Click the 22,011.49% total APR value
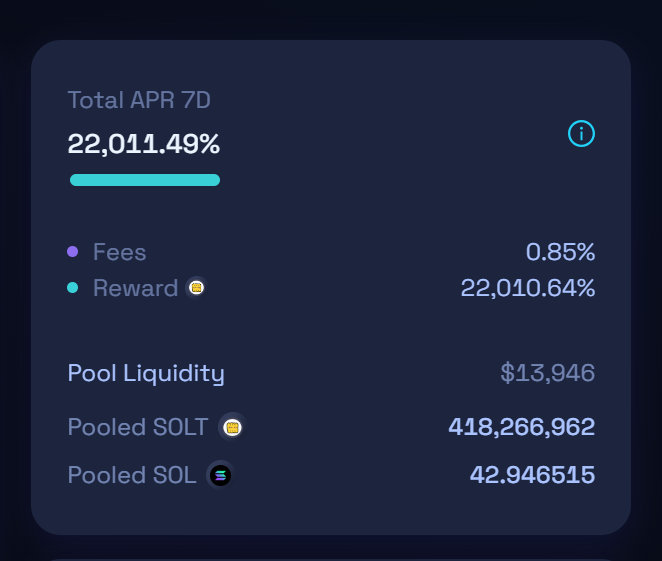Screen dimensions: 662x561 coord(144,144)
